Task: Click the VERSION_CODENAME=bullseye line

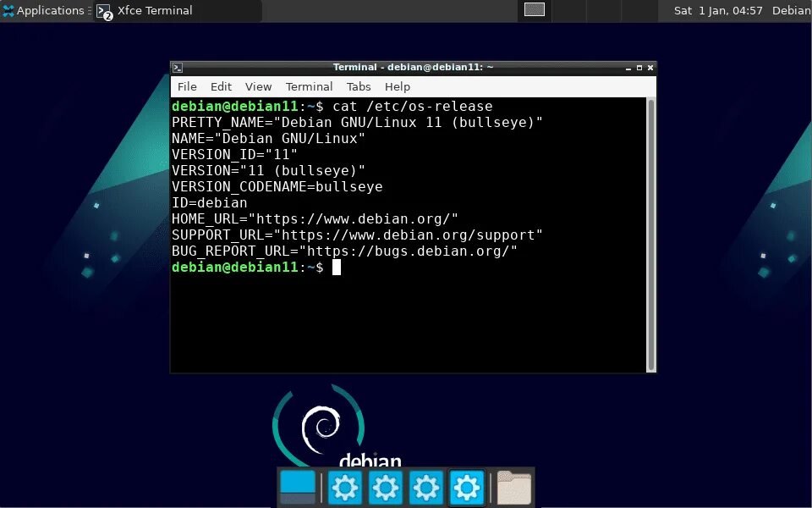Action: click(x=277, y=186)
